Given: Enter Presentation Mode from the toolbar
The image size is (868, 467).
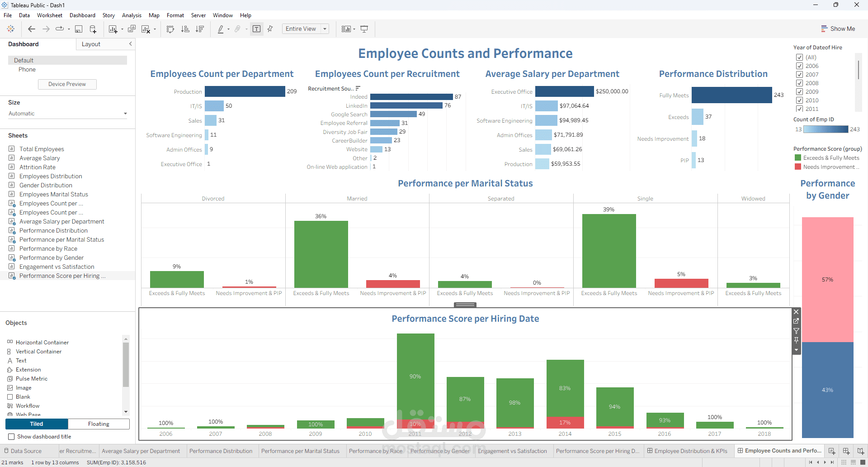Looking at the screenshot, I should click(x=364, y=29).
